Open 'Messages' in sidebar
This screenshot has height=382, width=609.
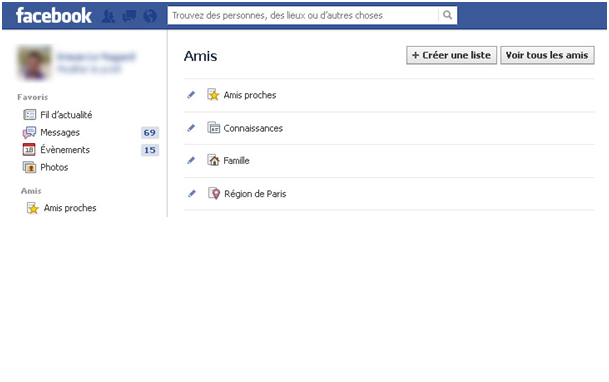click(60, 133)
